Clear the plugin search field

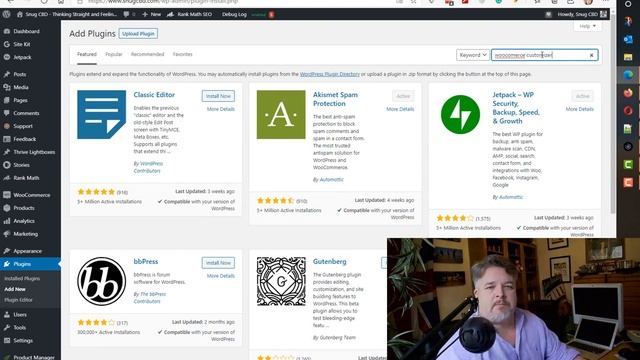pos(591,55)
